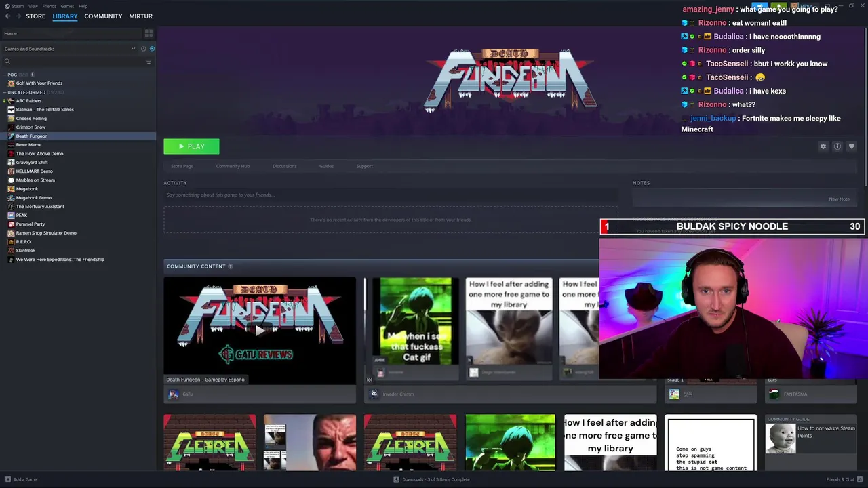868x488 pixels.
Task: Play the Death Fungeon Gameplay Español video
Action: tap(260, 330)
